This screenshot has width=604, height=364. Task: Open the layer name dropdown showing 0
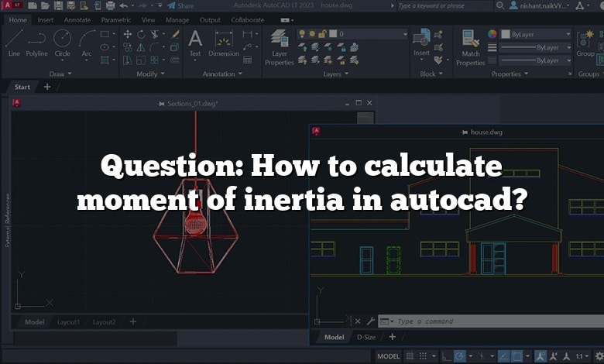pyautogui.click(x=352, y=34)
